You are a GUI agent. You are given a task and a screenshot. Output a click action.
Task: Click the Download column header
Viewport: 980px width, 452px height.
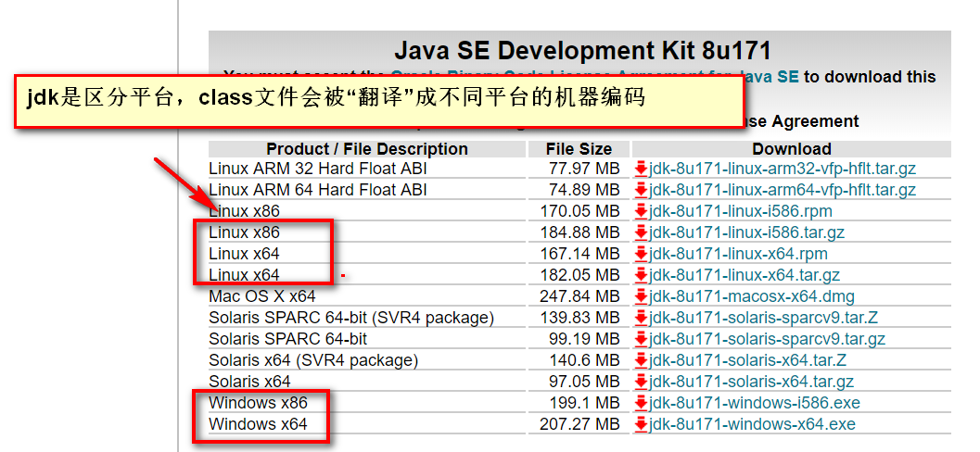791,149
